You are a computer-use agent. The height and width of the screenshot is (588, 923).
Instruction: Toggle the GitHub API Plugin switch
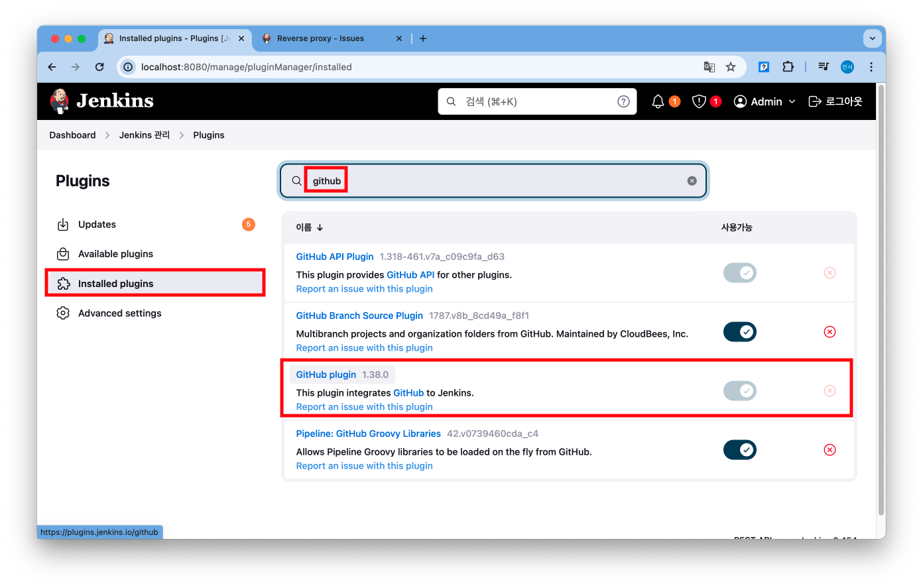point(740,272)
